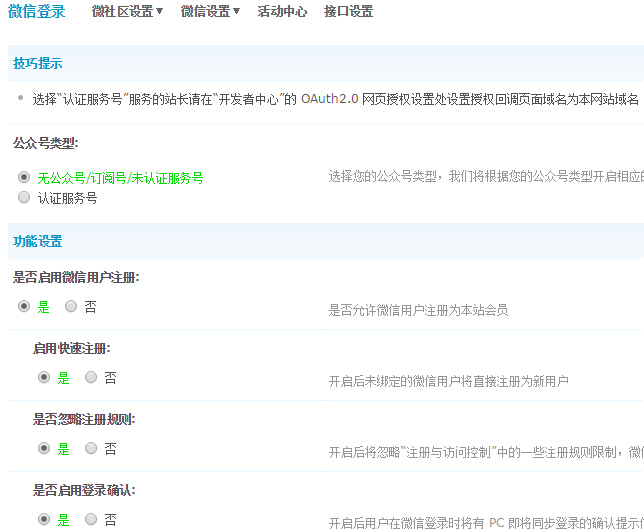Open the 接口设置 tab
Screen dimensions: 644x531
tap(348, 11)
